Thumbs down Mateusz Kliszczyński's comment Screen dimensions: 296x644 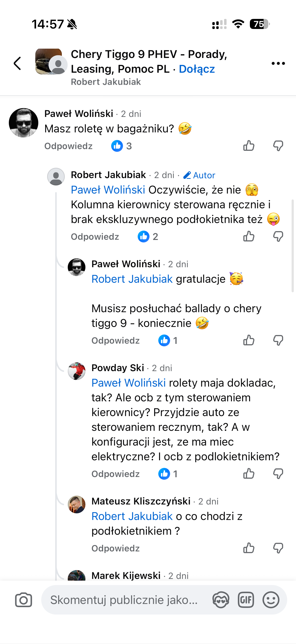[278, 548]
